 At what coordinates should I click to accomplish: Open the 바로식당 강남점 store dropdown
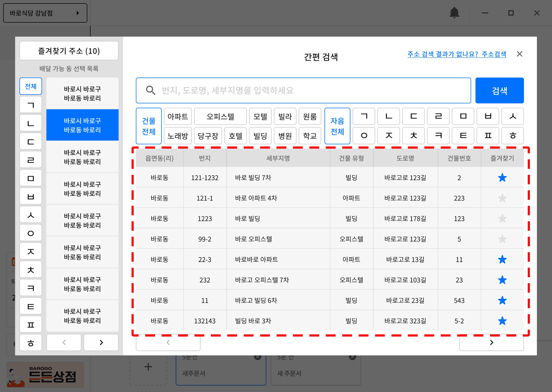pyautogui.click(x=45, y=13)
